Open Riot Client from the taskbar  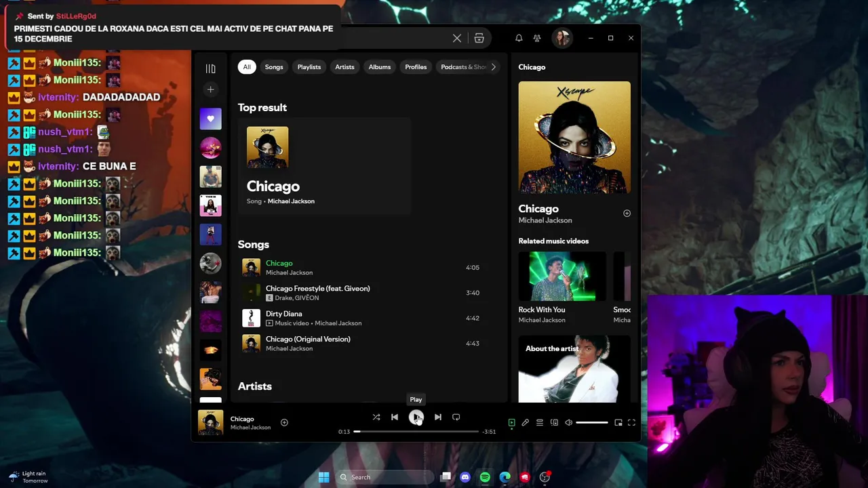(x=525, y=477)
